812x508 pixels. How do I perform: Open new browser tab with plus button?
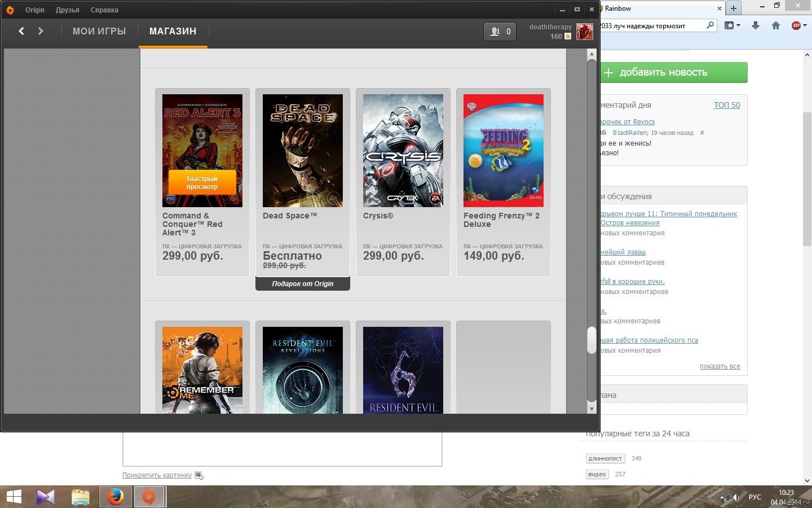733,8
